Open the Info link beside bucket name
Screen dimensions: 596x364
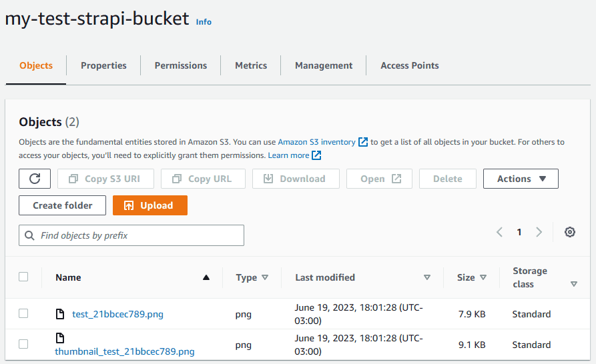(x=204, y=22)
